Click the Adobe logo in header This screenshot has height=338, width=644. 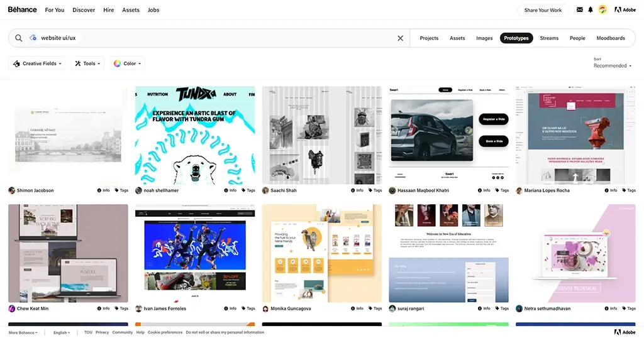[x=625, y=9]
